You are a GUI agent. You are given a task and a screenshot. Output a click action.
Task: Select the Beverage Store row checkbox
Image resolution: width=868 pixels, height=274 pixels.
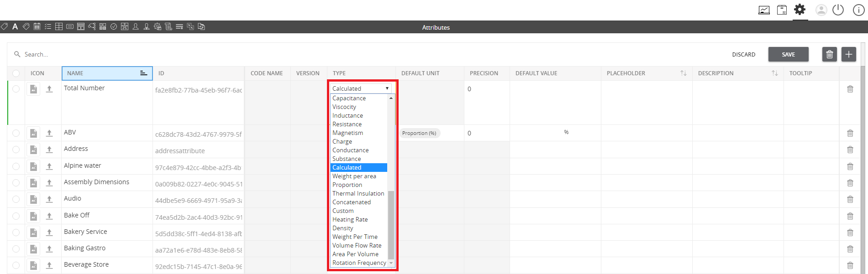pyautogui.click(x=16, y=265)
